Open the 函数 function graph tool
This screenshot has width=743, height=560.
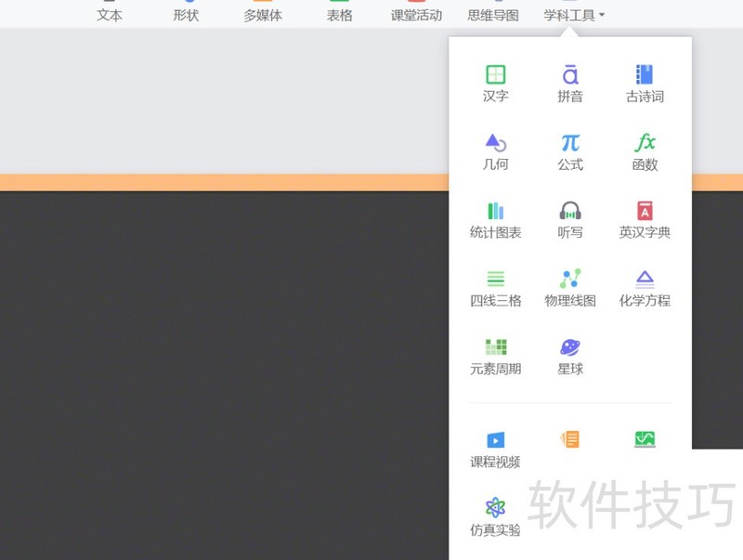(645, 151)
